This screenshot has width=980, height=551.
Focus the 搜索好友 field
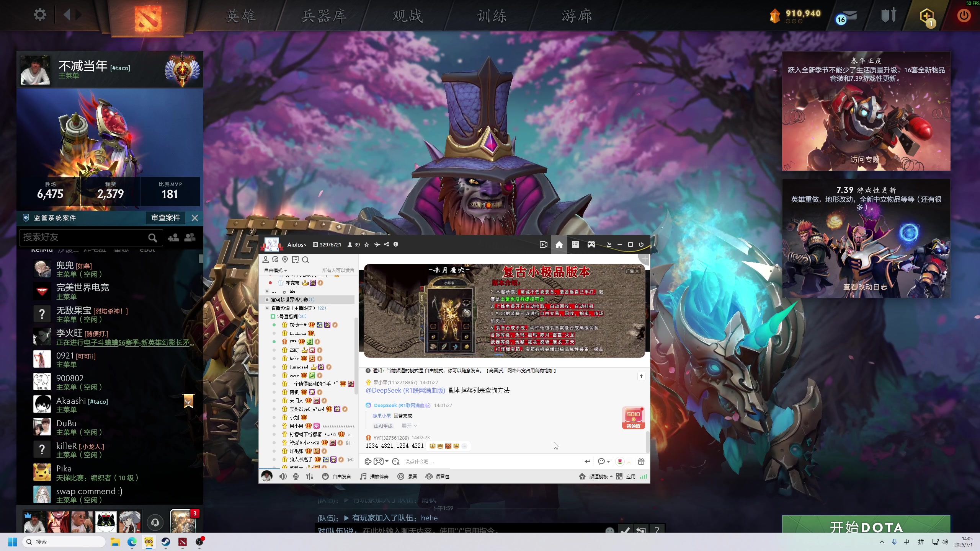91,238
